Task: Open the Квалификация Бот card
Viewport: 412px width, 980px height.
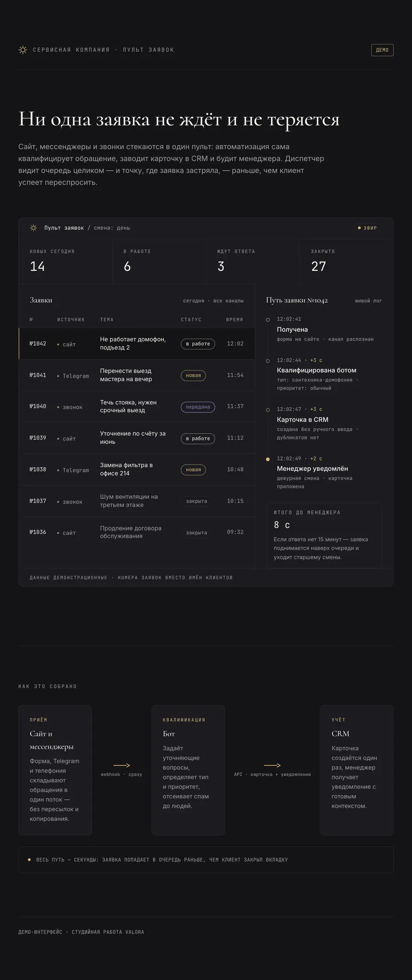Action: [188, 770]
